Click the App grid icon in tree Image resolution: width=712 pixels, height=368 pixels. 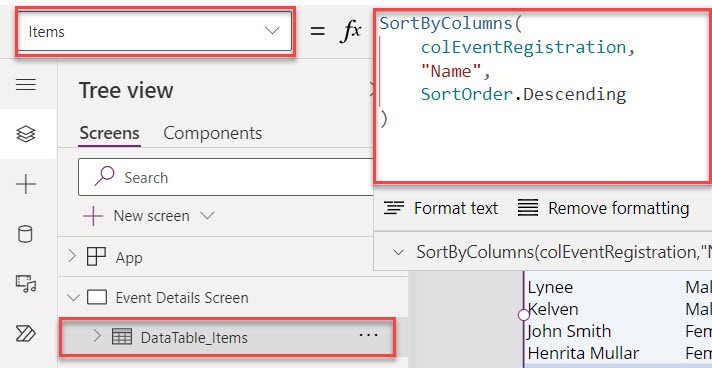coord(96,257)
